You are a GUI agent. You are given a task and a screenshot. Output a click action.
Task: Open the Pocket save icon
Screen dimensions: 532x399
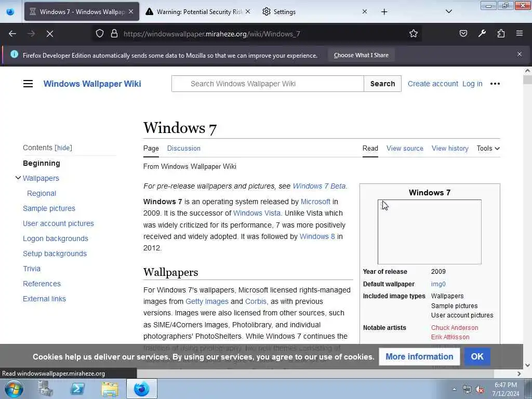pos(463,33)
